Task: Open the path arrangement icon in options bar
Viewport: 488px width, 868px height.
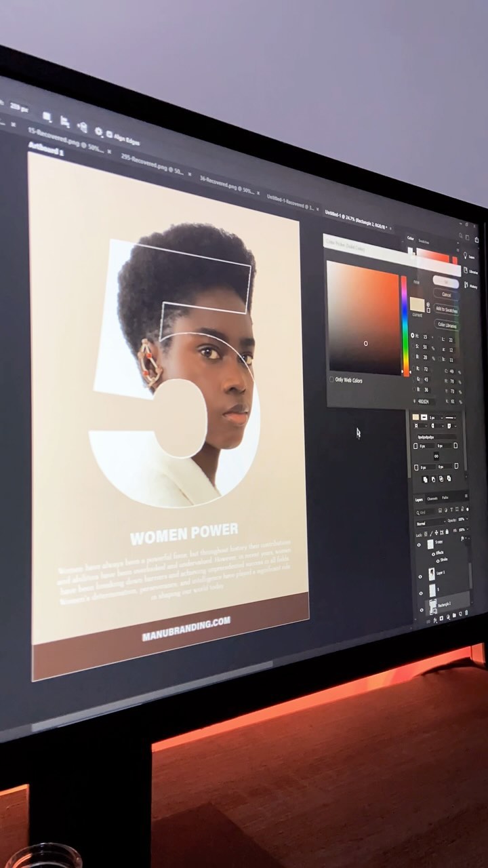Action: 83,127
